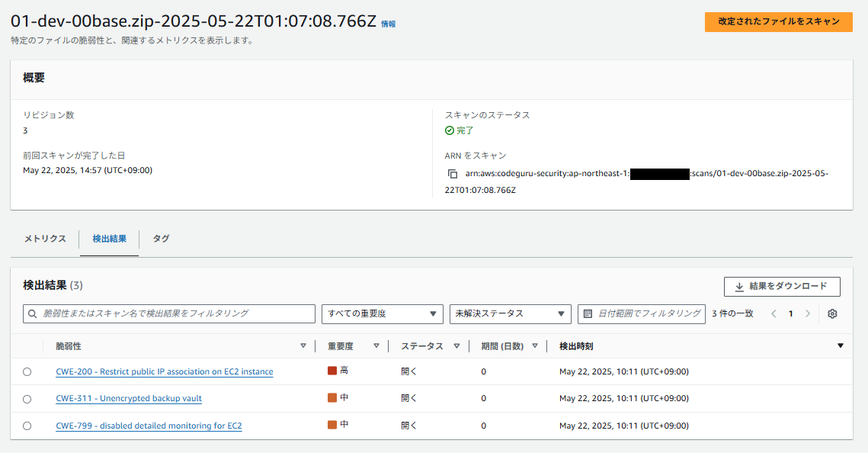Focus the findings search filter field
Image resolution: width=868 pixels, height=453 pixels.
(x=169, y=313)
